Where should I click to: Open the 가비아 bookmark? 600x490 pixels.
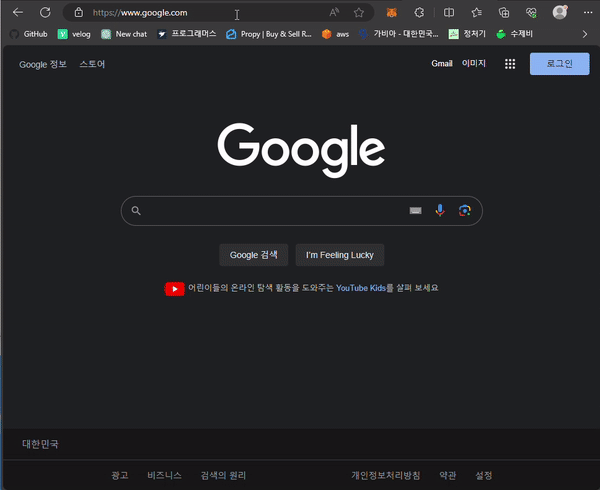399,34
